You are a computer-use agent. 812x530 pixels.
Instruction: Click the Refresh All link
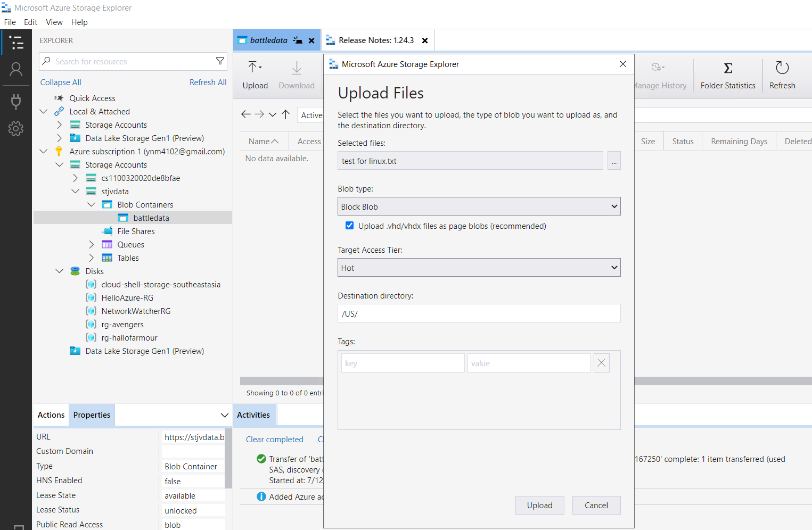[x=208, y=82]
